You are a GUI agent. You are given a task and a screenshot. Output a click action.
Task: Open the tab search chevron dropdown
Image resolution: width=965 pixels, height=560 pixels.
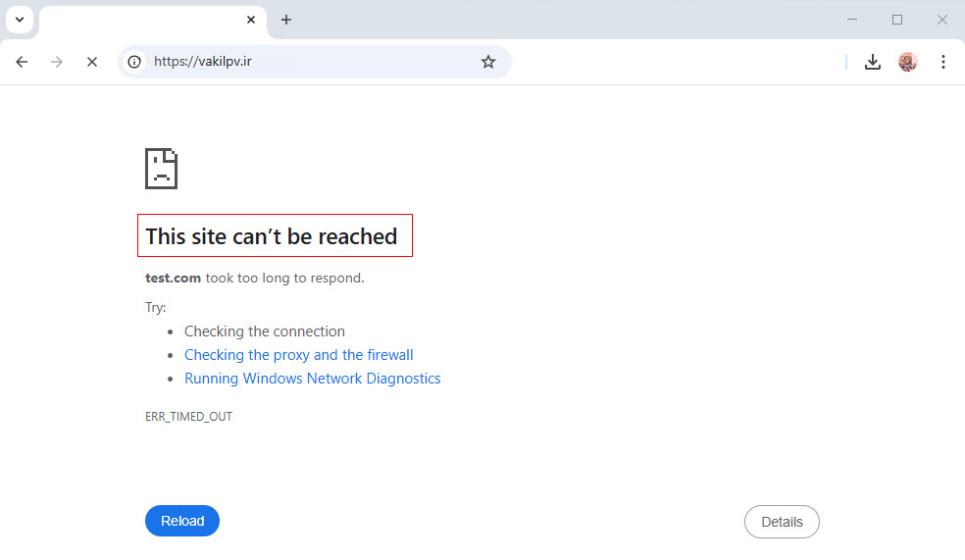pyautogui.click(x=19, y=20)
